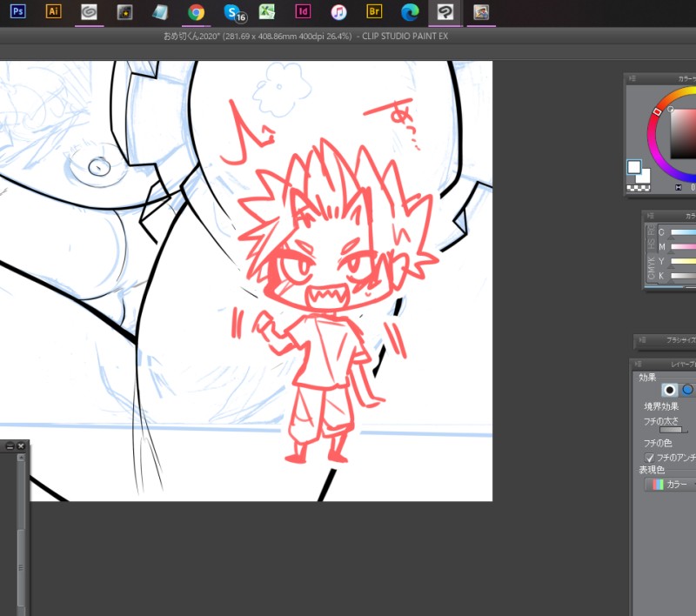Screen dimensions: 696x616
Task: Open the color wheel panel menu icon
Action: pos(632,78)
